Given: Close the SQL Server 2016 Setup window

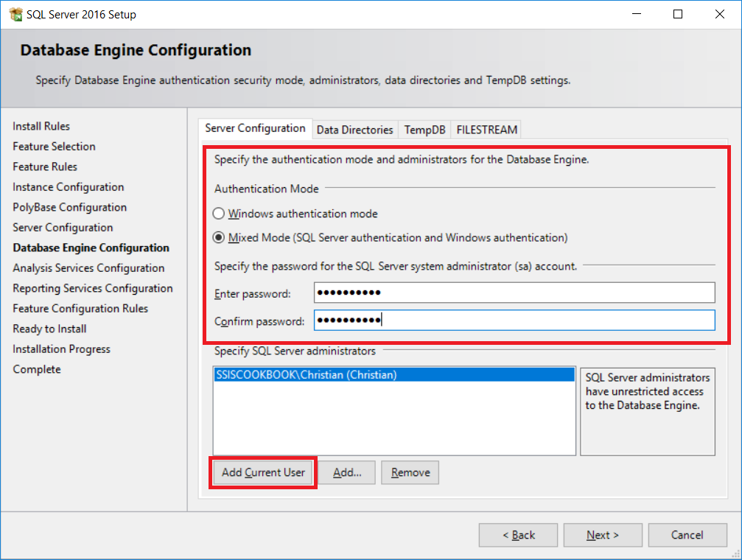Looking at the screenshot, I should 720,14.
